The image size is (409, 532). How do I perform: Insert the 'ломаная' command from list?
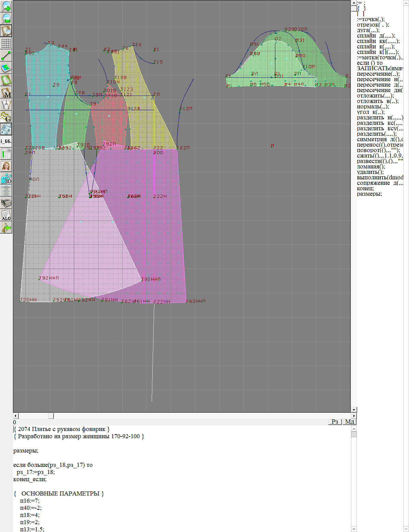[371, 166]
